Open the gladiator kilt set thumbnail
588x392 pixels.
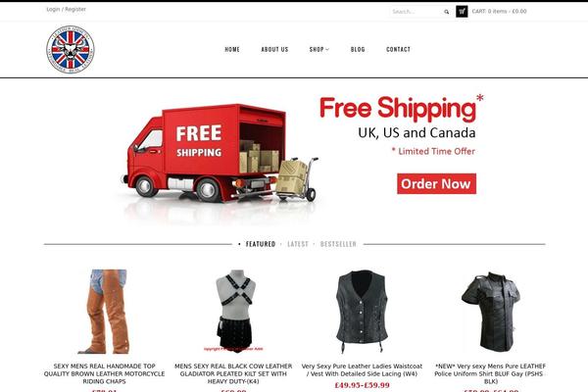pos(234,311)
